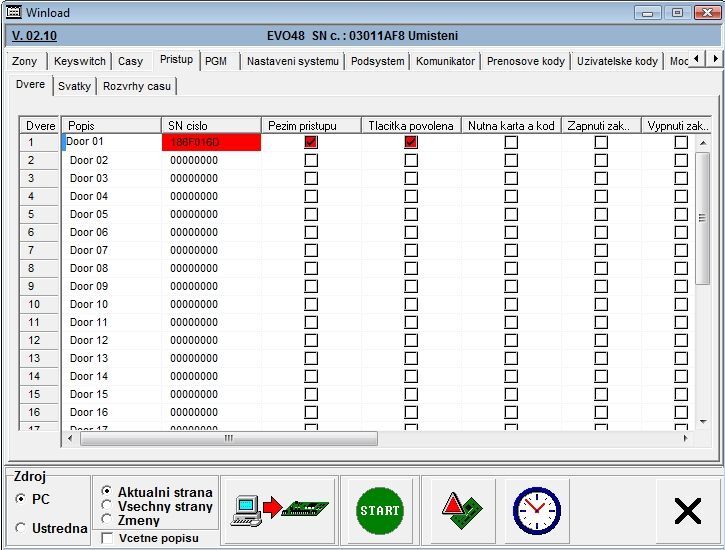Click the red SN cislo field of Door 01

pos(211,142)
